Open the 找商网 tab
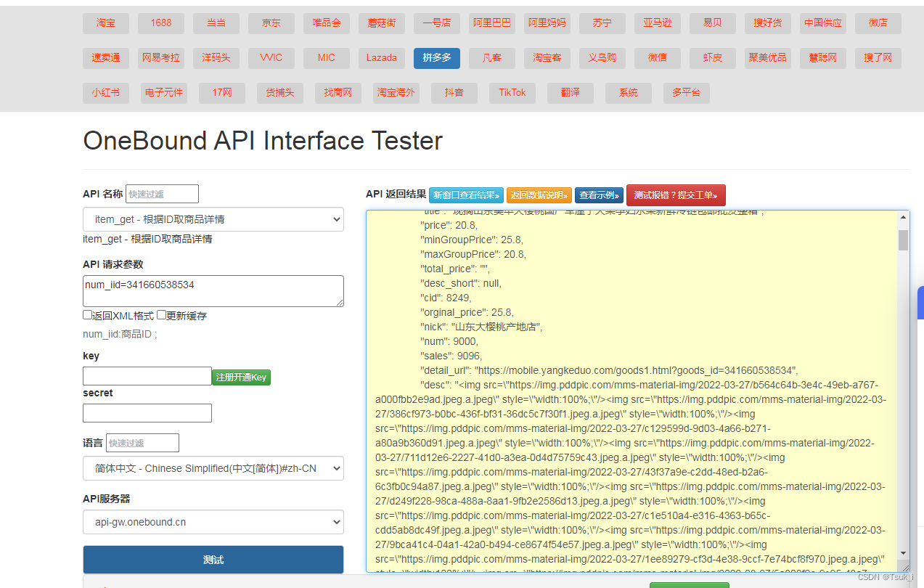Image resolution: width=924 pixels, height=588 pixels. 338,93
